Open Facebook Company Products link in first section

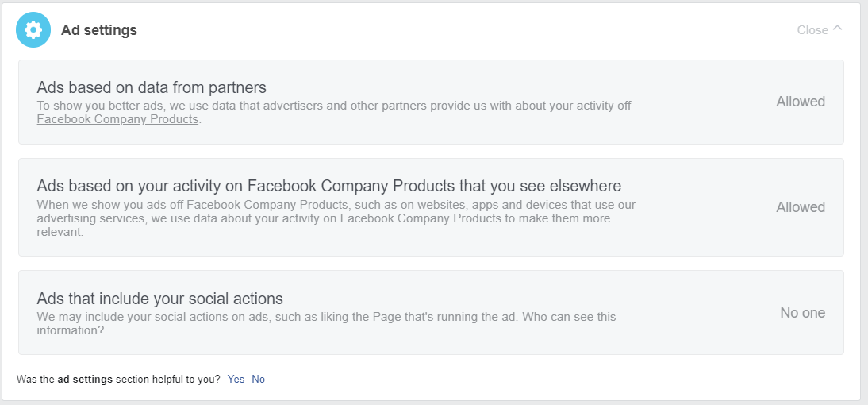point(117,119)
